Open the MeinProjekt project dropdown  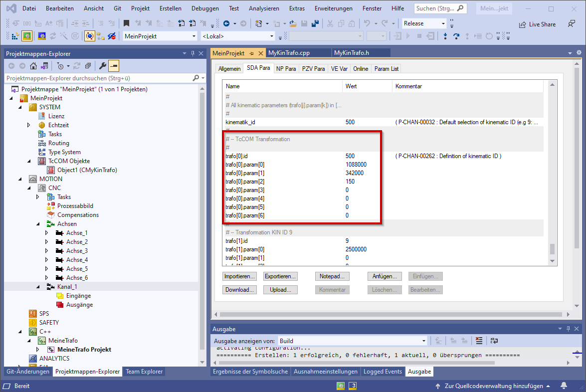[x=194, y=36]
